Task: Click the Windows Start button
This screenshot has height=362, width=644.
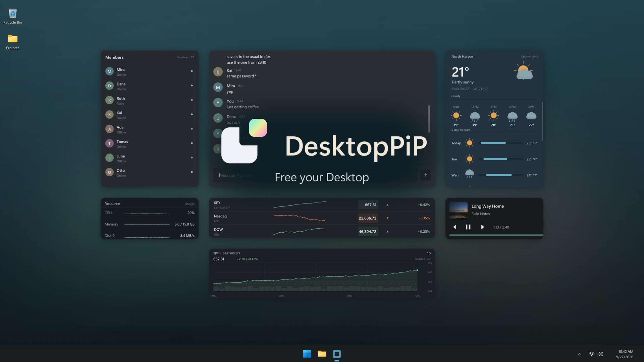Action: coord(307,354)
